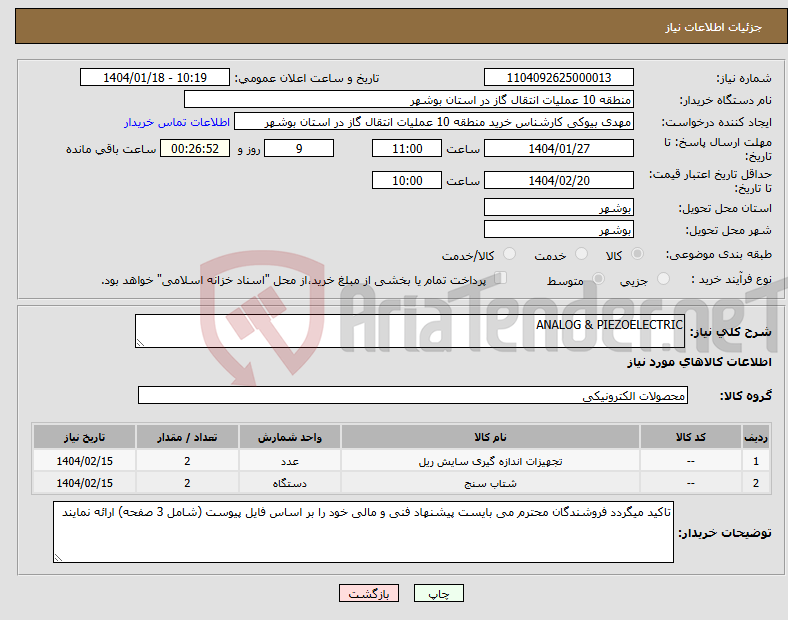Screen dimensions: 788x620
Task: Click the request creator field مهدی بیوکی
Action: (x=434, y=122)
